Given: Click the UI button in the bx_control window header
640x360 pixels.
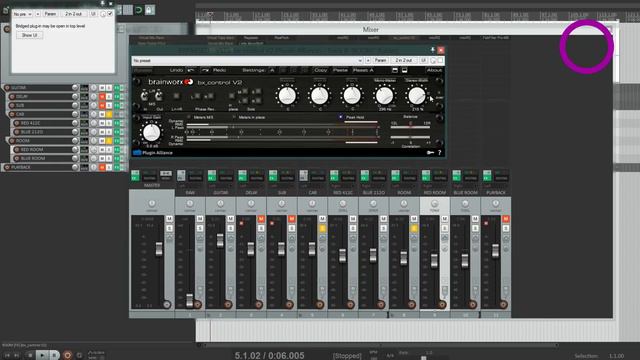Looking at the screenshot, I should tap(424, 60).
